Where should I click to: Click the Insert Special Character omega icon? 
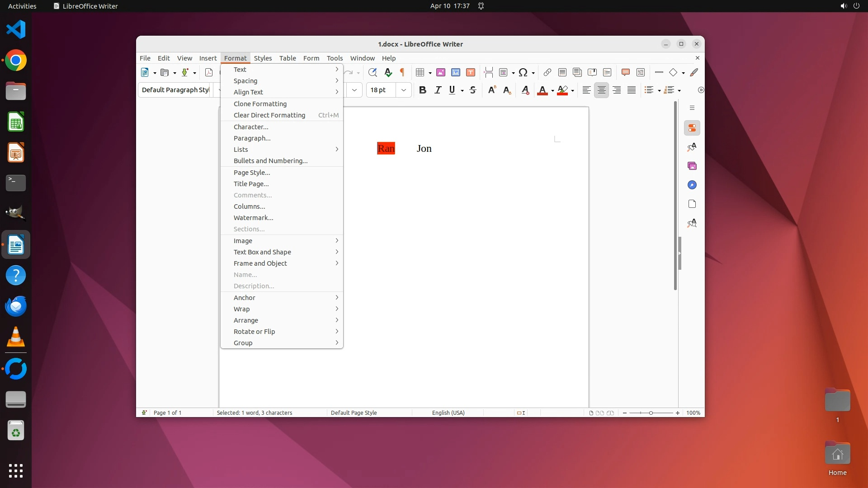coord(523,72)
